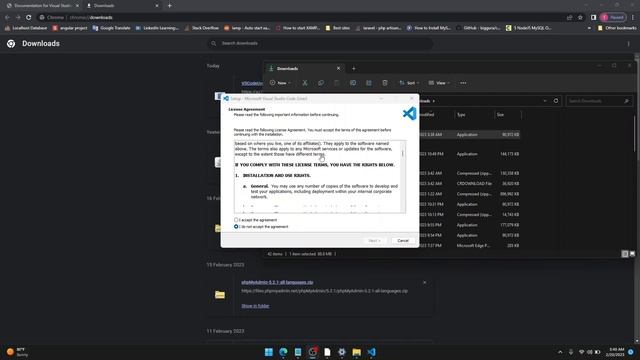The height and width of the screenshot is (360, 640).
Task: Switch to Documentation for Visual Studio tab
Action: click(x=43, y=6)
